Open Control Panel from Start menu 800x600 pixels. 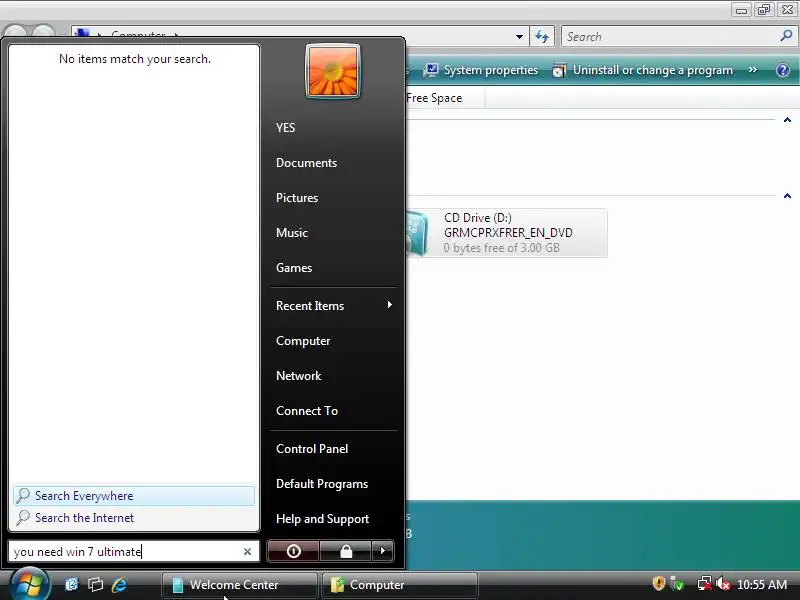[x=312, y=449]
